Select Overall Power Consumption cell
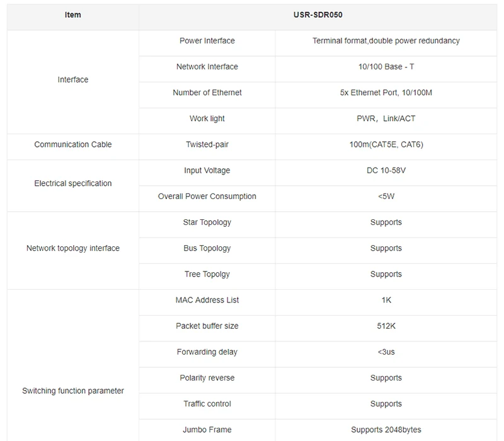This screenshot has width=504, height=441. [x=207, y=197]
